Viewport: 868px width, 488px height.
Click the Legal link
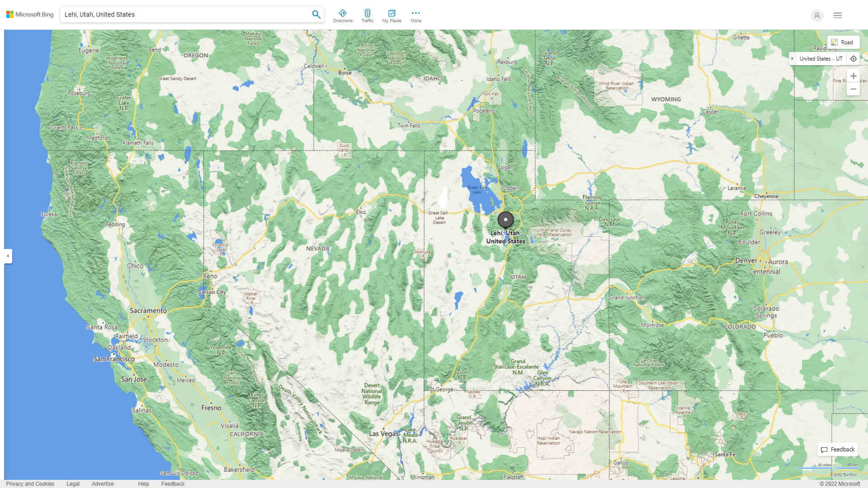pos(72,483)
